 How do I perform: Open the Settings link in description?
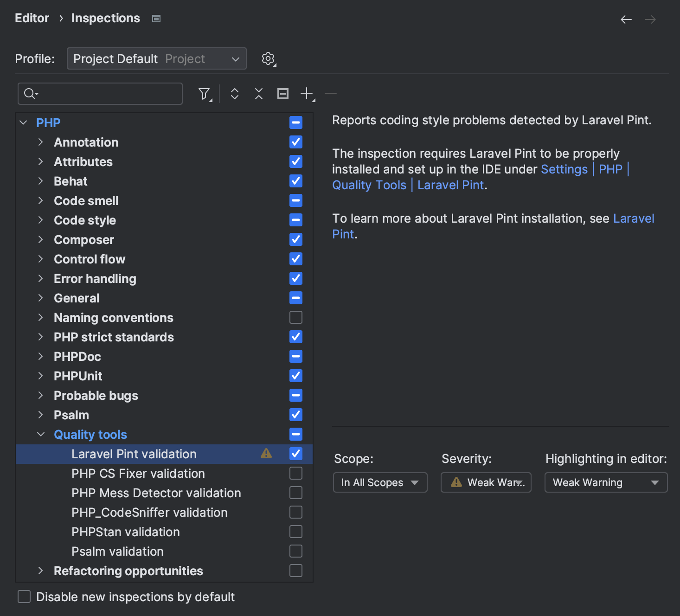coord(564,169)
